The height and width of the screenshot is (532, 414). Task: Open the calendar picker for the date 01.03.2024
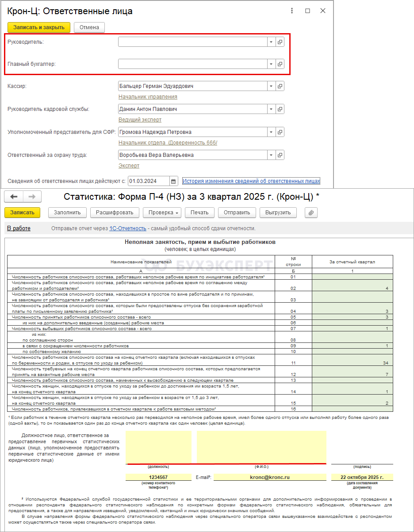[174, 181]
